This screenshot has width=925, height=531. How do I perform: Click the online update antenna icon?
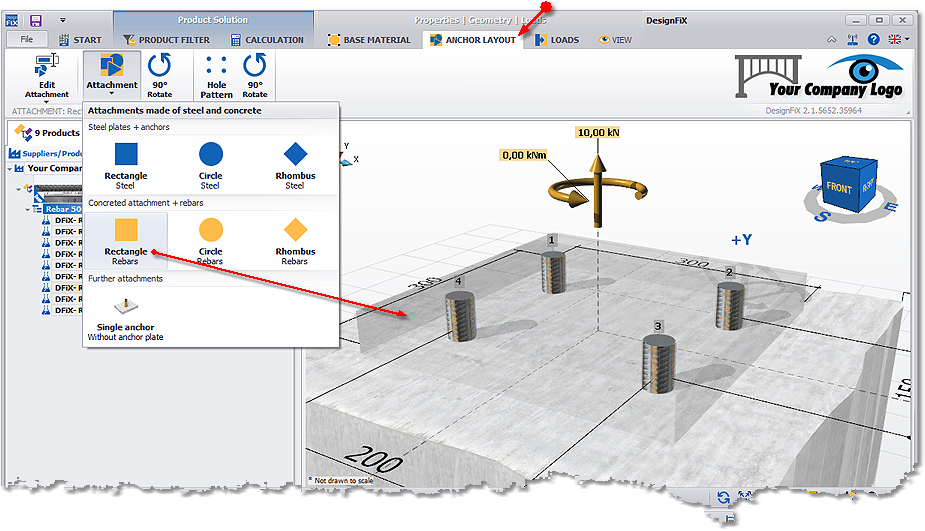[852, 40]
